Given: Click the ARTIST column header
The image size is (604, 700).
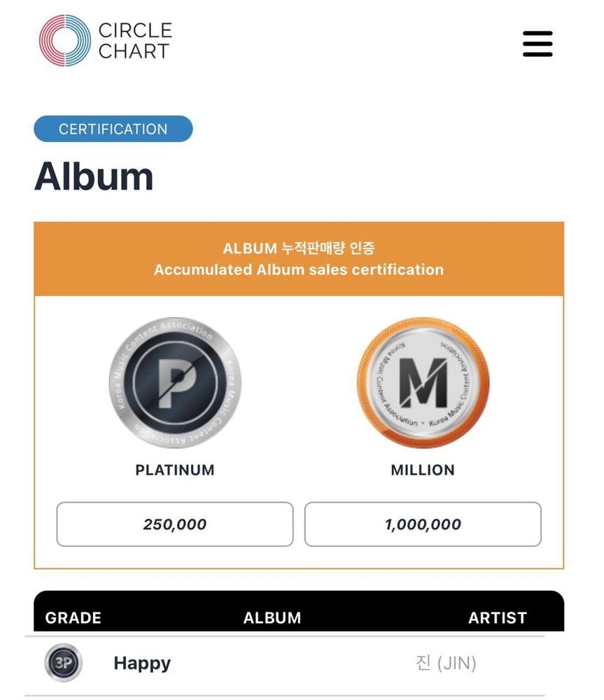Looking at the screenshot, I should [x=498, y=618].
